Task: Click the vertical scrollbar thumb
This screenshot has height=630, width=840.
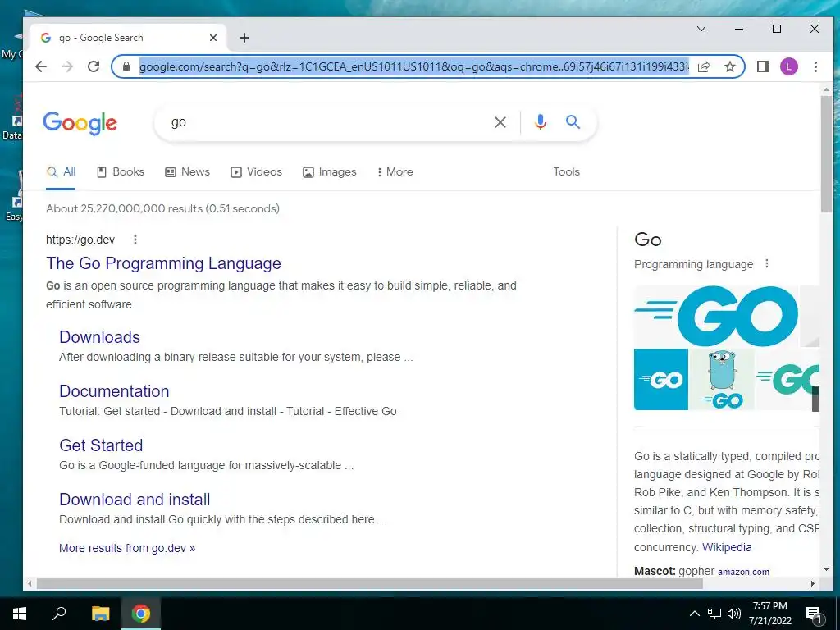Action: 826,153
